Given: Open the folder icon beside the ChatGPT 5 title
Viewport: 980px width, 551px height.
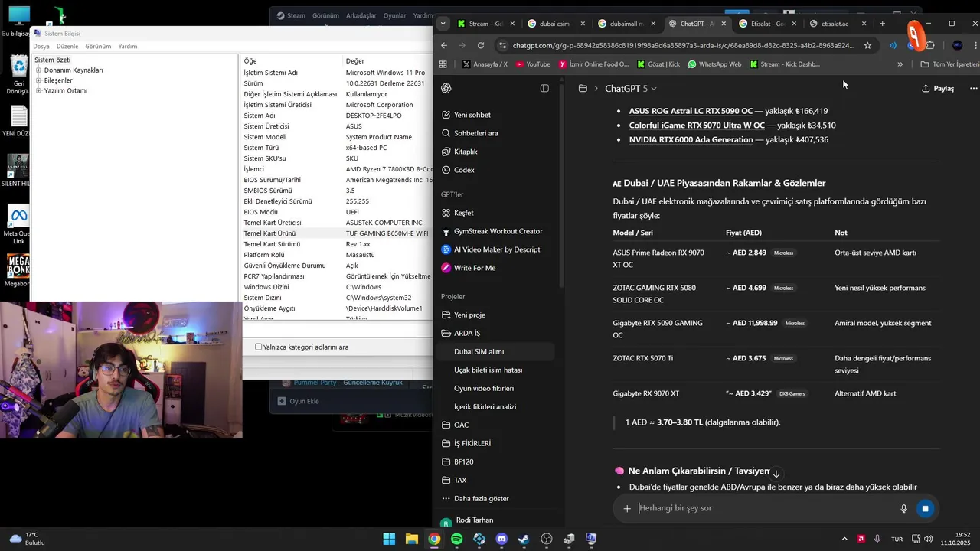Looking at the screenshot, I should coord(583,88).
